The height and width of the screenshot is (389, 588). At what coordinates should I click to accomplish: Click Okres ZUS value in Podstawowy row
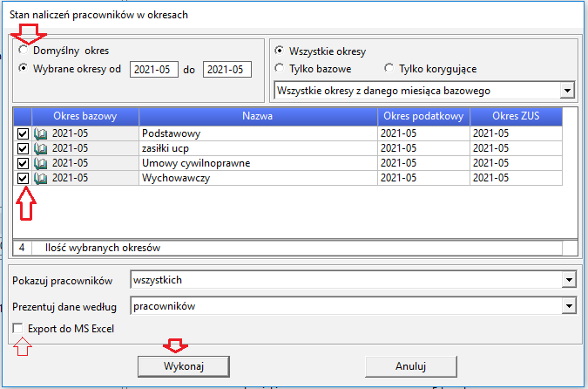point(516,133)
